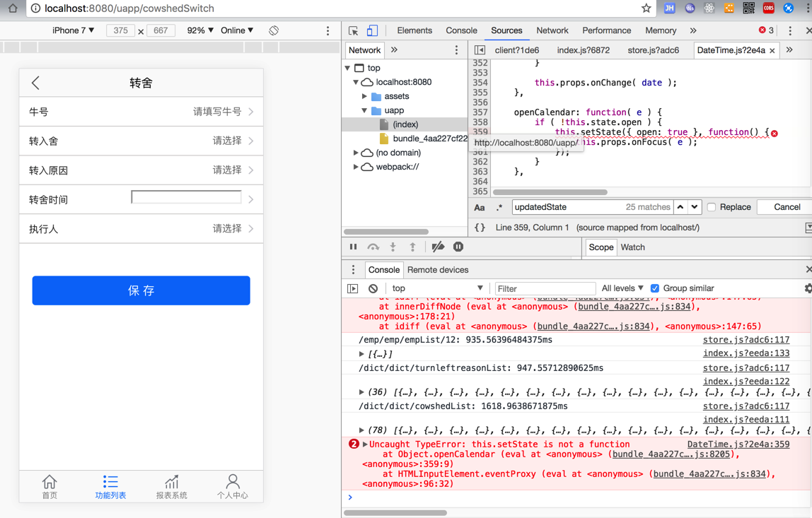This screenshot has width=812, height=518.
Task: Bookmark this page with star icon
Action: point(646,8)
